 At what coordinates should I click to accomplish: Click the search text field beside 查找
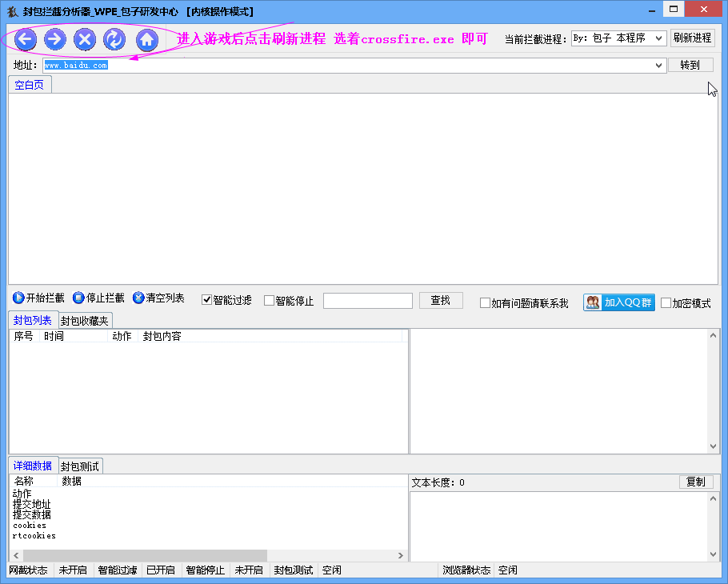tap(368, 301)
